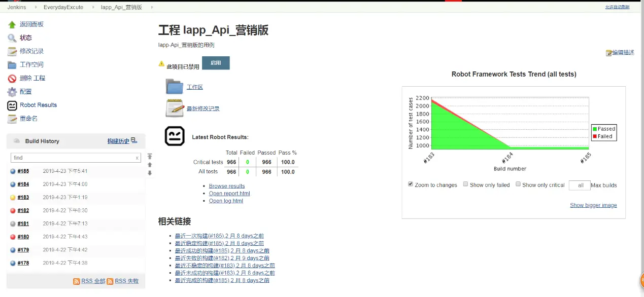Click the Show bigger image link
The image size is (644, 297).
pyautogui.click(x=593, y=205)
